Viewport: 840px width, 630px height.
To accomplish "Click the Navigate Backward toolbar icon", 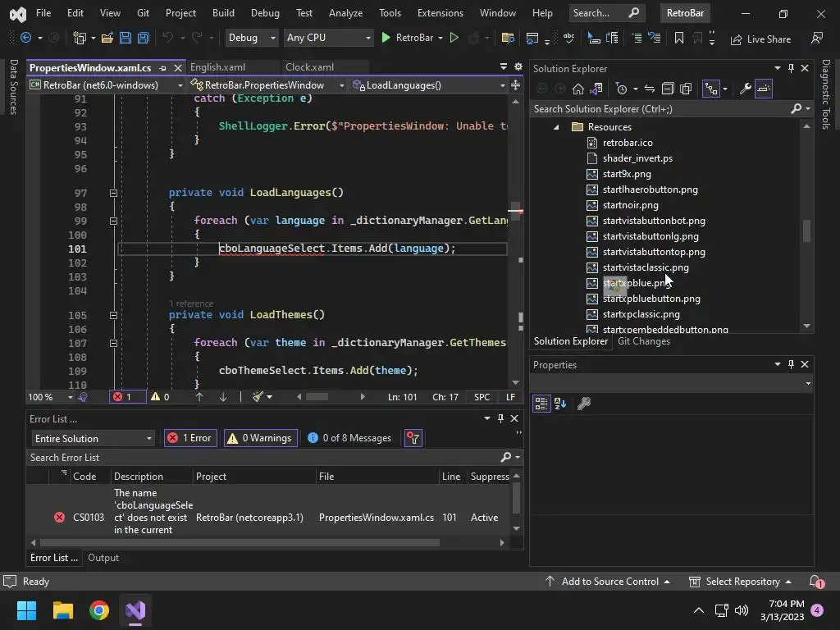I will click(x=25, y=38).
